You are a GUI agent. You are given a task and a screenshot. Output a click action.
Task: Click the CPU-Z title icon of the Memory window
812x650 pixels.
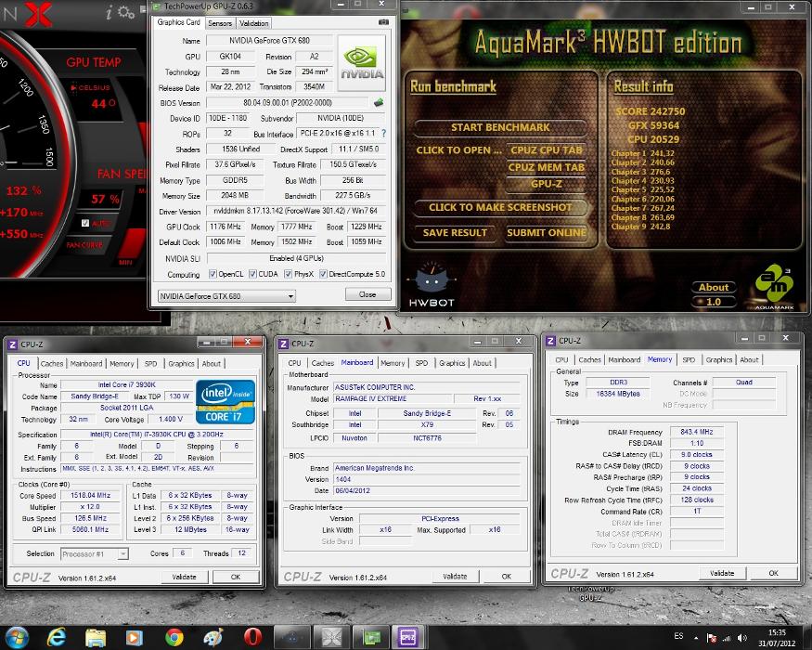[550, 341]
